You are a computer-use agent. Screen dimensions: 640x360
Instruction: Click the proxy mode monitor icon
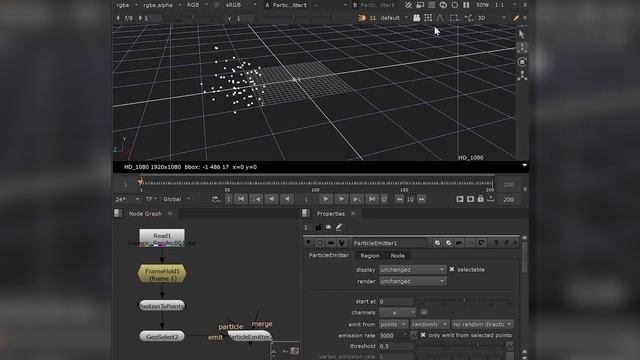click(420, 5)
